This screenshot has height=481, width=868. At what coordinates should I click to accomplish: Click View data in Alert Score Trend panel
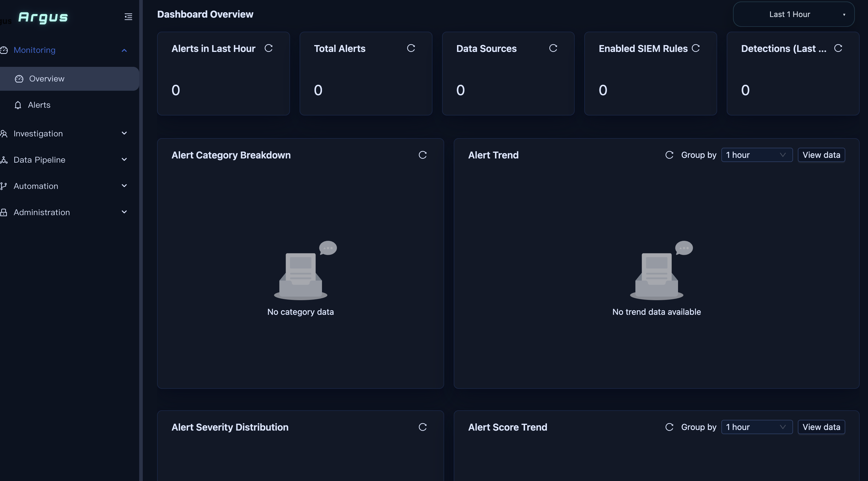coord(821,427)
